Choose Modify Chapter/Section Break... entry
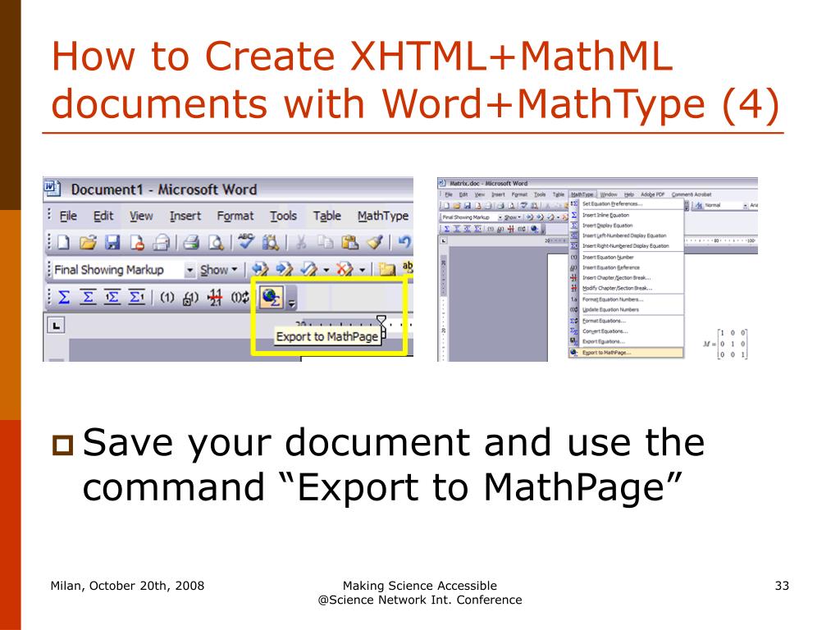840x630 pixels. (x=626, y=288)
